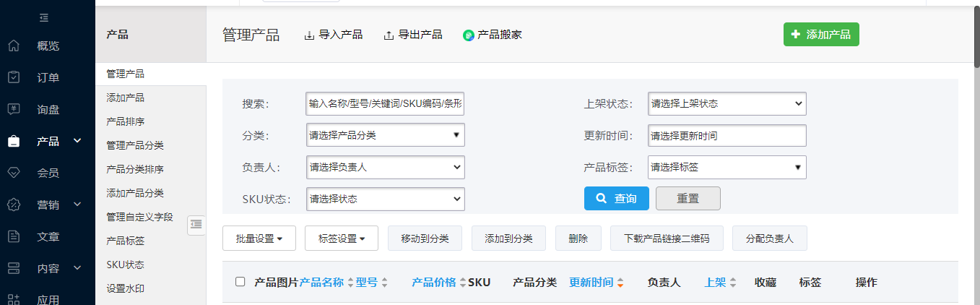Click the Members (会员) diamond icon
Image resolution: width=980 pixels, height=305 pixels.
[14, 173]
